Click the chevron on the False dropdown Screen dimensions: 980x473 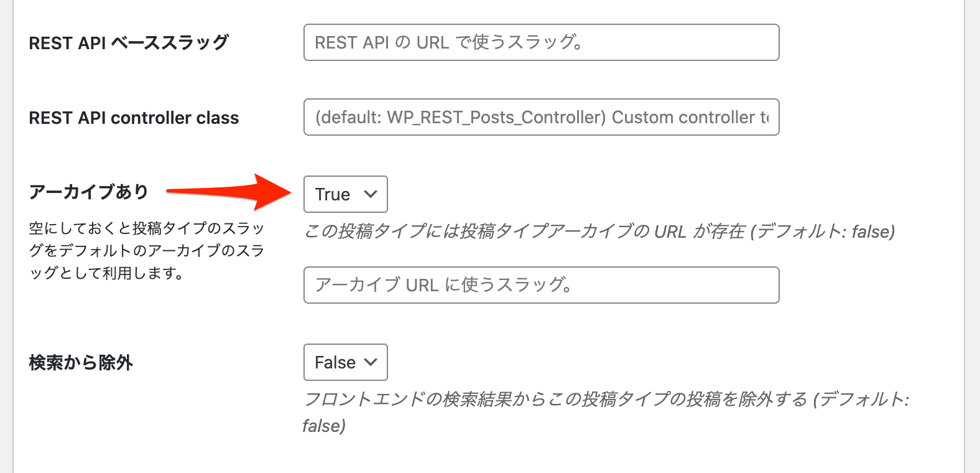[x=371, y=362]
